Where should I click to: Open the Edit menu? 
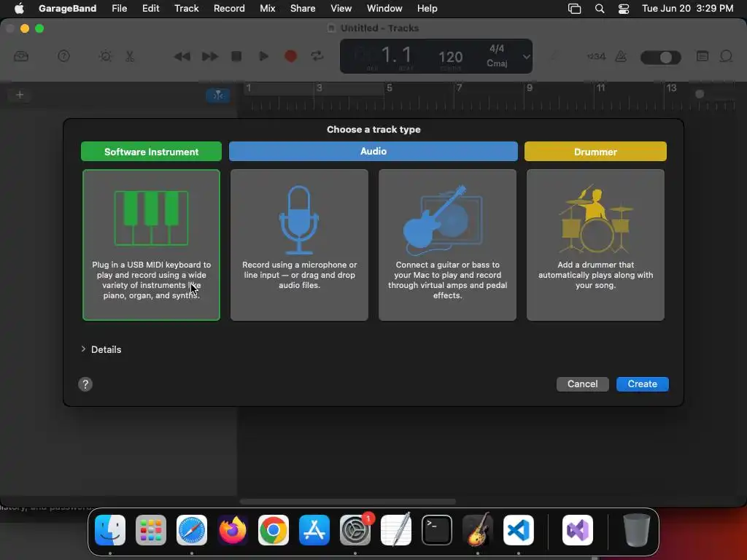pos(150,9)
